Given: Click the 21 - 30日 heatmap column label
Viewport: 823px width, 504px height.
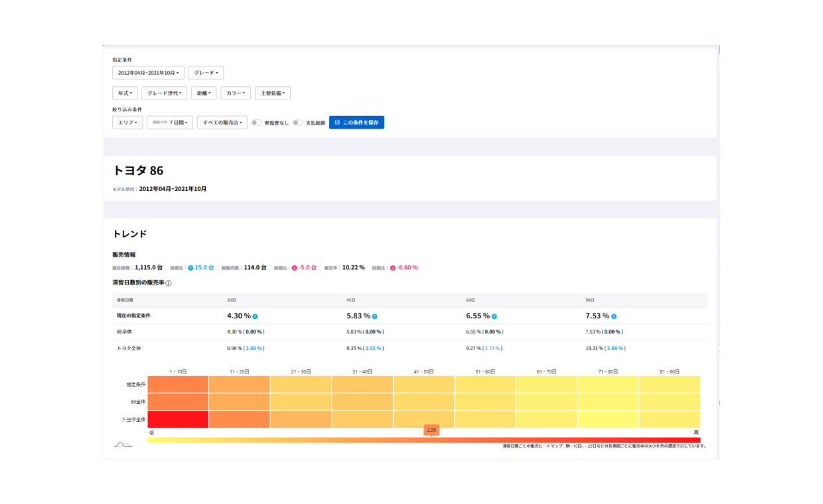Looking at the screenshot, I should click(x=301, y=372).
